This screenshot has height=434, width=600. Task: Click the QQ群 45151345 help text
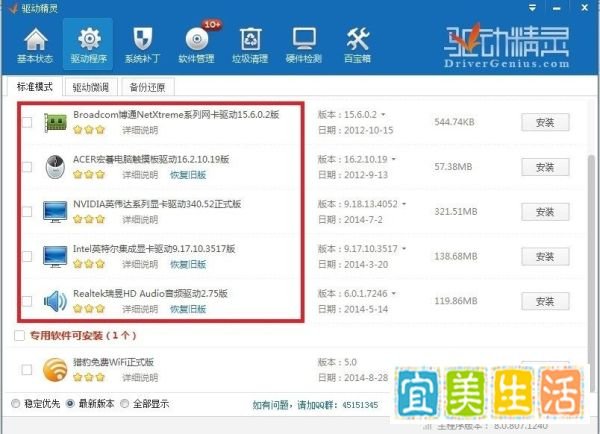tap(315, 405)
